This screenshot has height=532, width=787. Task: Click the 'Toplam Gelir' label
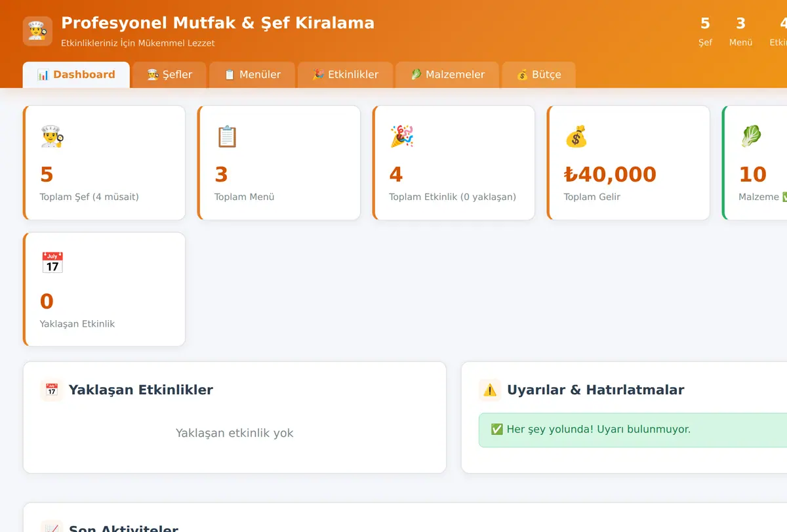pos(592,197)
